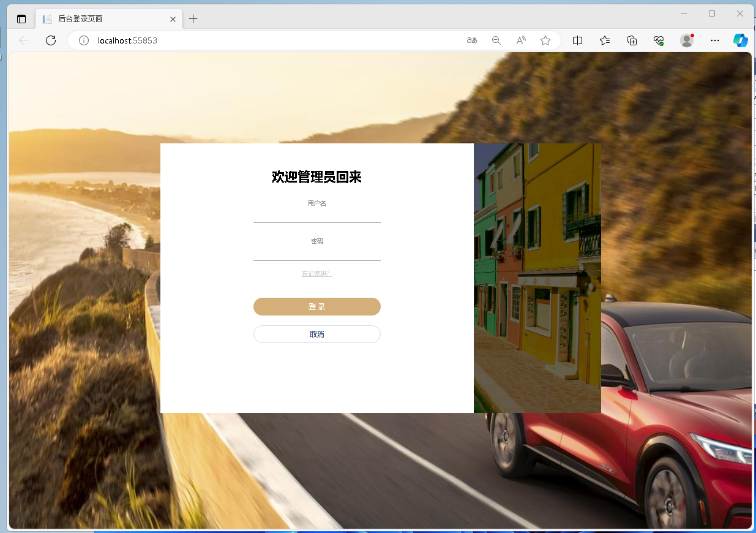This screenshot has height=533, width=756.
Task: Click the 密码 password input field
Action: tap(317, 254)
